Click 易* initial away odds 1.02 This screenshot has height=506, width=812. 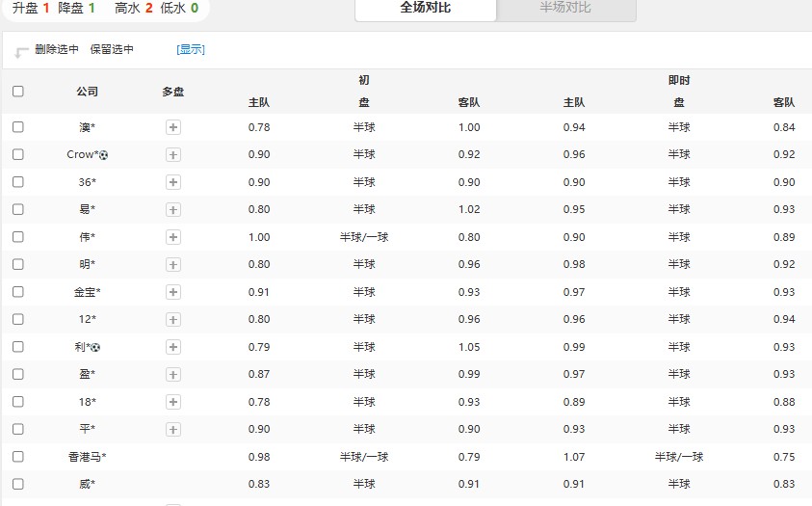click(x=469, y=209)
